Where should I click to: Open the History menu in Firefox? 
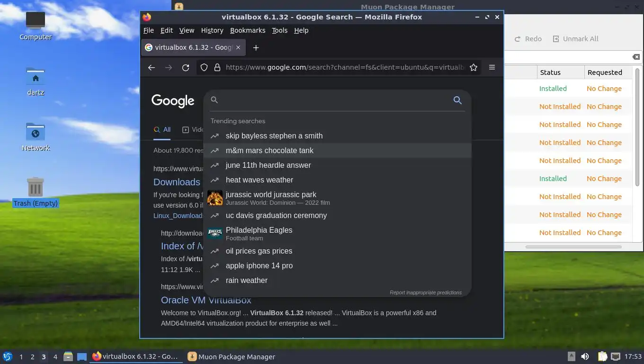click(x=212, y=30)
